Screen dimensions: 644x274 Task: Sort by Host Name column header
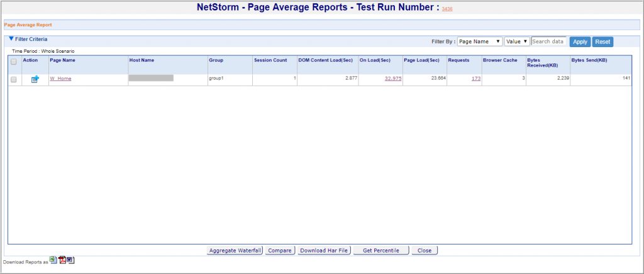pyautogui.click(x=142, y=60)
